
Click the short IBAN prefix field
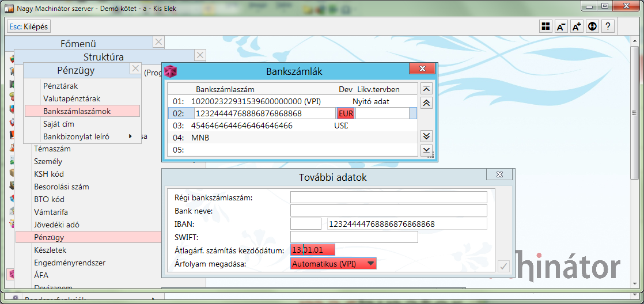305,223
